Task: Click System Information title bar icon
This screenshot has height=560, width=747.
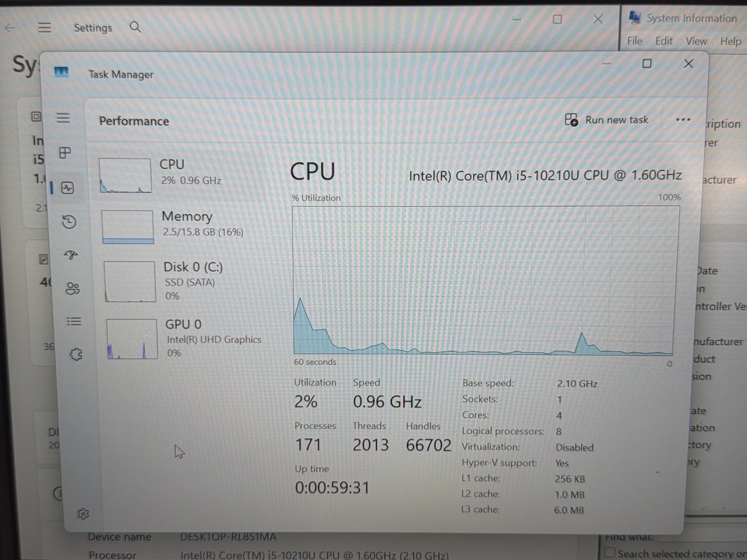Action: [x=634, y=17]
